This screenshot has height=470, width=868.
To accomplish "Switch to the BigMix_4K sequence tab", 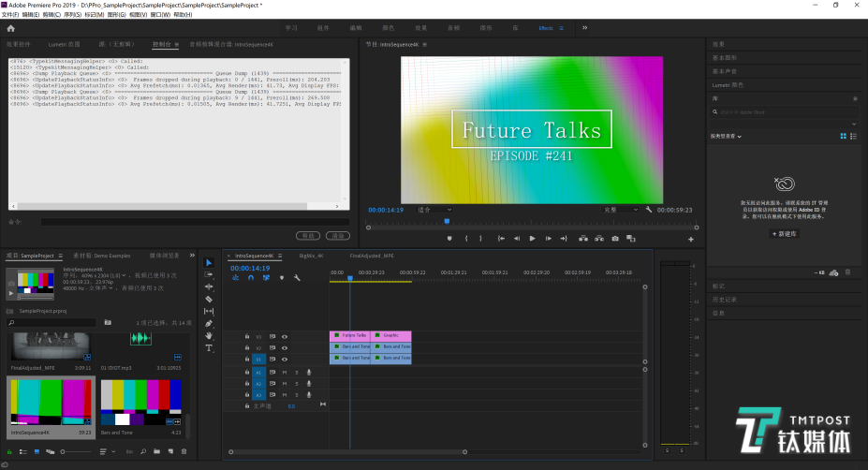I will pos(311,255).
